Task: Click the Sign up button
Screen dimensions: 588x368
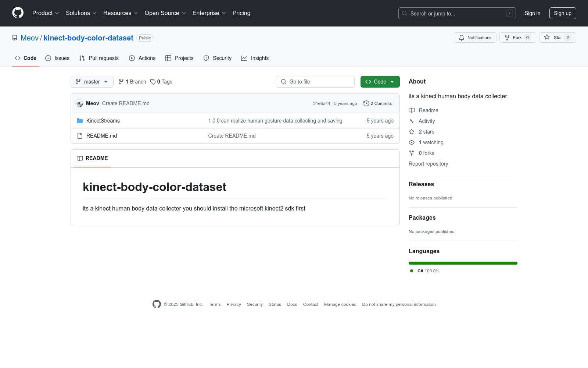Action: (563, 13)
